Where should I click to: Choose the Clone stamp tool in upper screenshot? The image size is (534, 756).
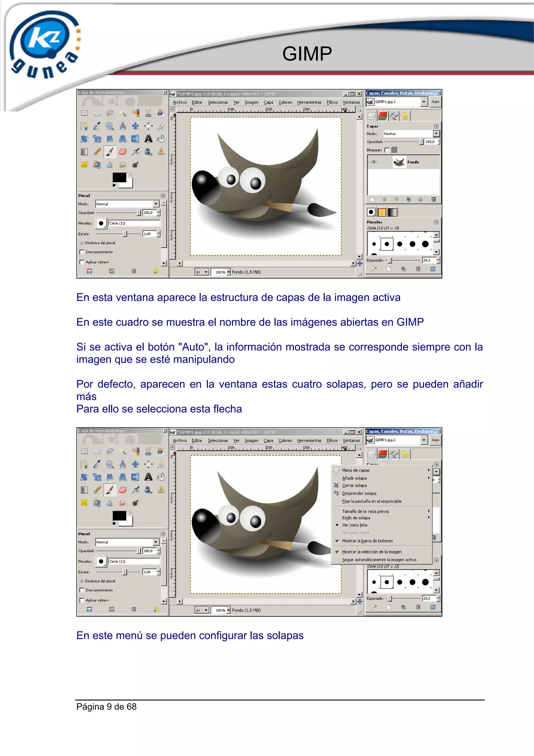[x=161, y=151]
